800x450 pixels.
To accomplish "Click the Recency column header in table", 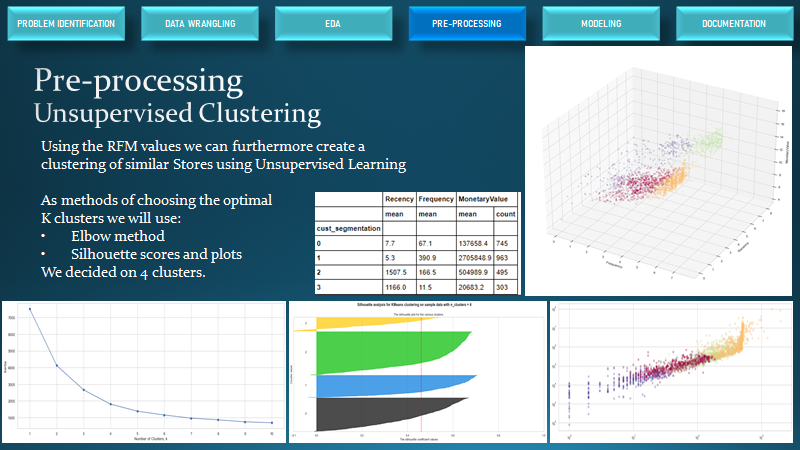I will click(399, 199).
